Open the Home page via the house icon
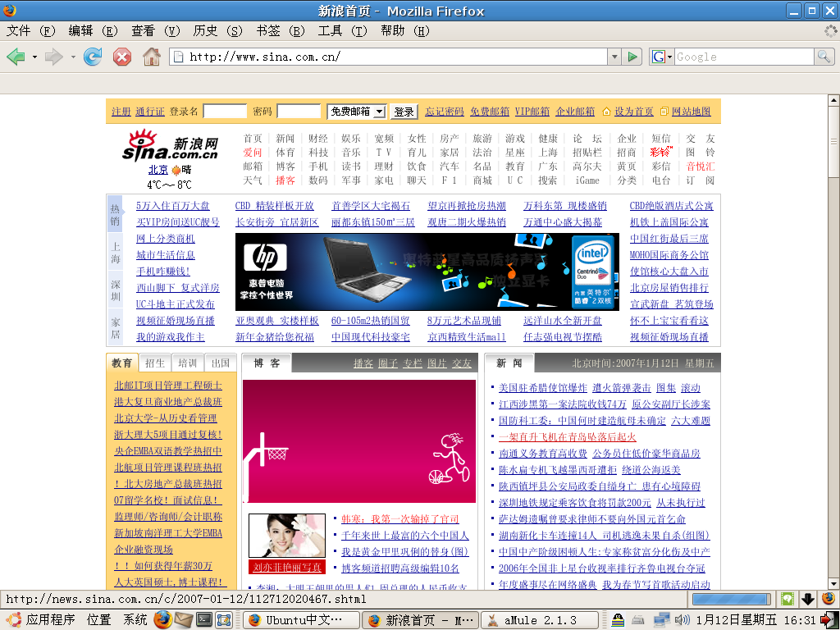 point(152,57)
